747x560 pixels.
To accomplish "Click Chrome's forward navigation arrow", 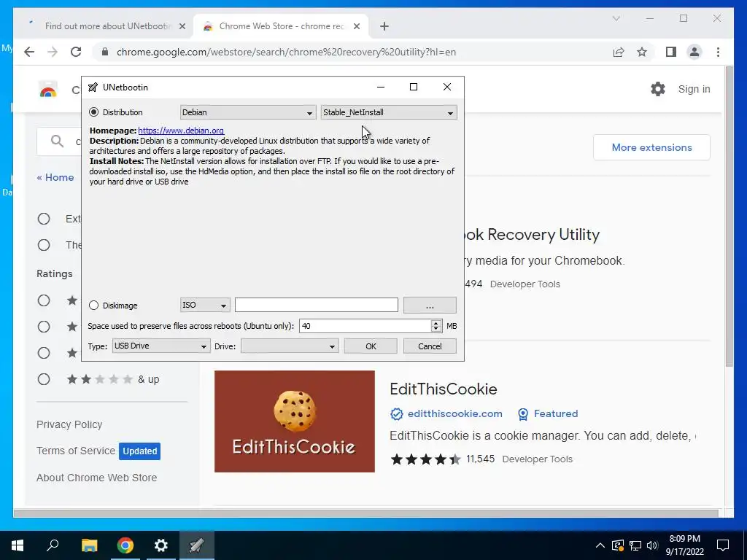I will 53,52.
